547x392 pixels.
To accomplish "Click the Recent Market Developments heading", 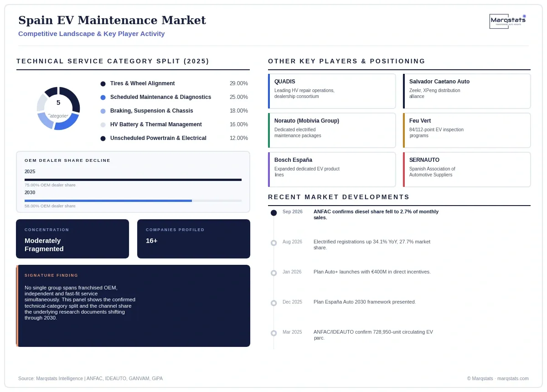I will coord(339,197).
